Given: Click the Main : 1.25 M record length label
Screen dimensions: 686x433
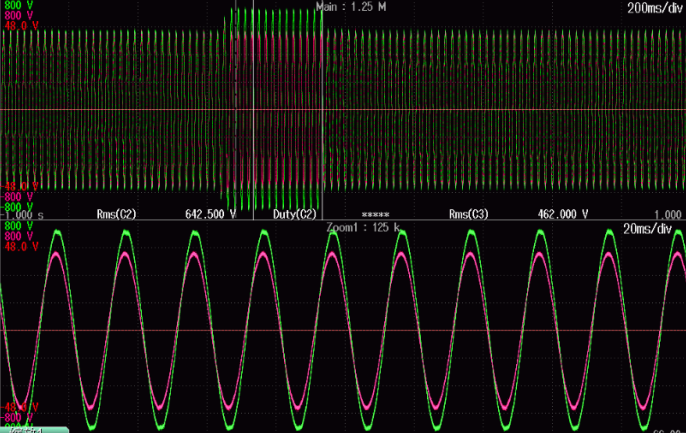Looking at the screenshot, I should pyautogui.click(x=352, y=7).
